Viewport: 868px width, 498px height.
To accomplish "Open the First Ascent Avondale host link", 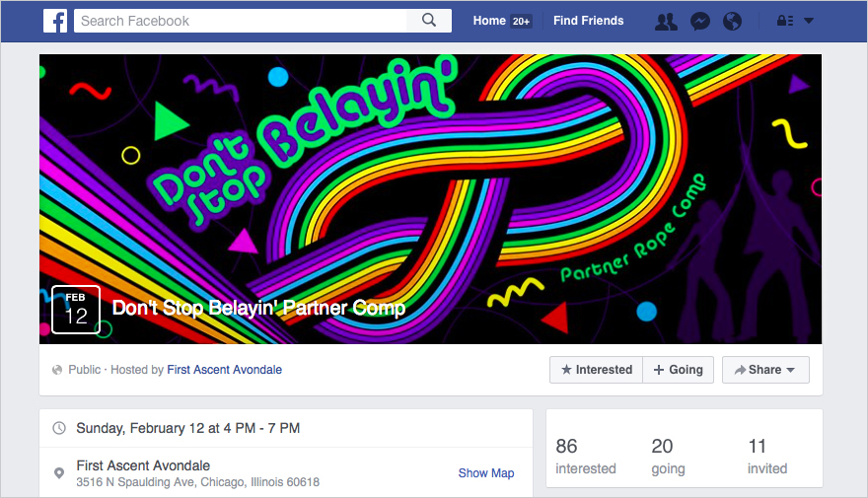I will [224, 370].
